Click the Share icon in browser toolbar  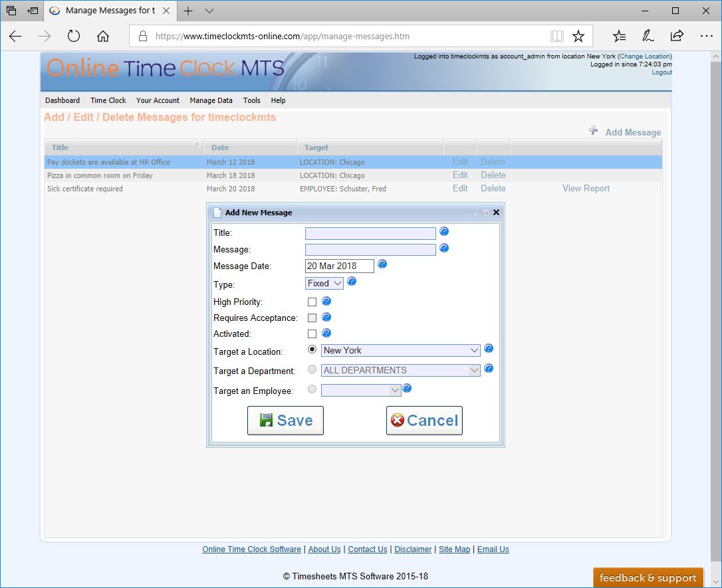pos(677,35)
